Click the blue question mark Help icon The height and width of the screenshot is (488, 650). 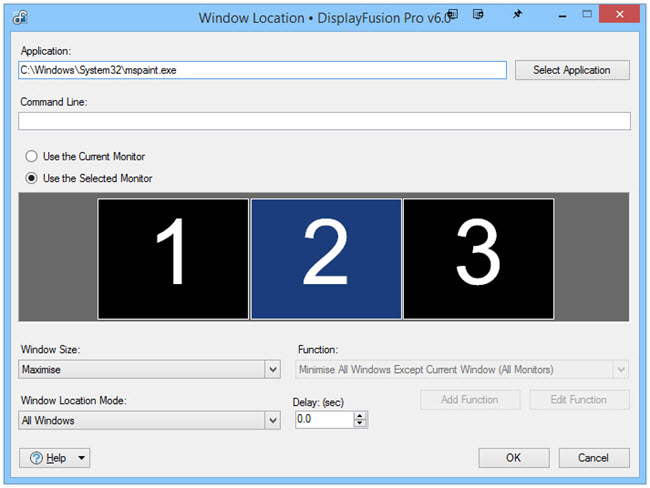(36, 458)
